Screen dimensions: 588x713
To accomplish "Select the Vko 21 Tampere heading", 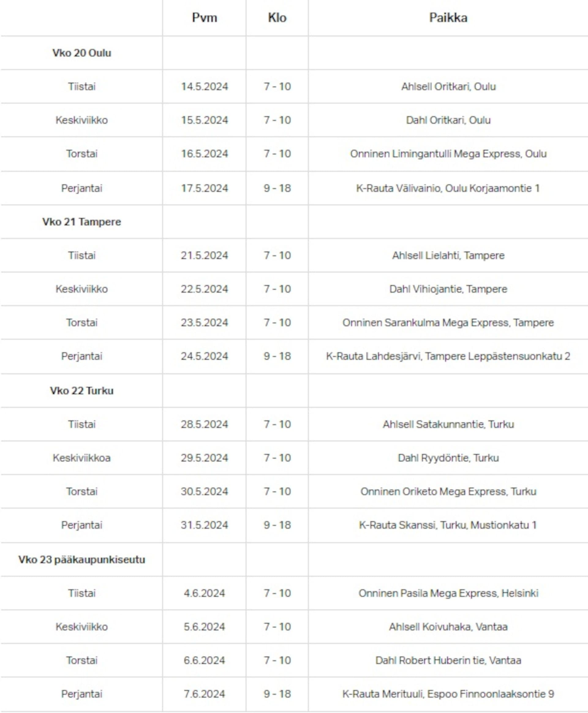I will point(82,222).
